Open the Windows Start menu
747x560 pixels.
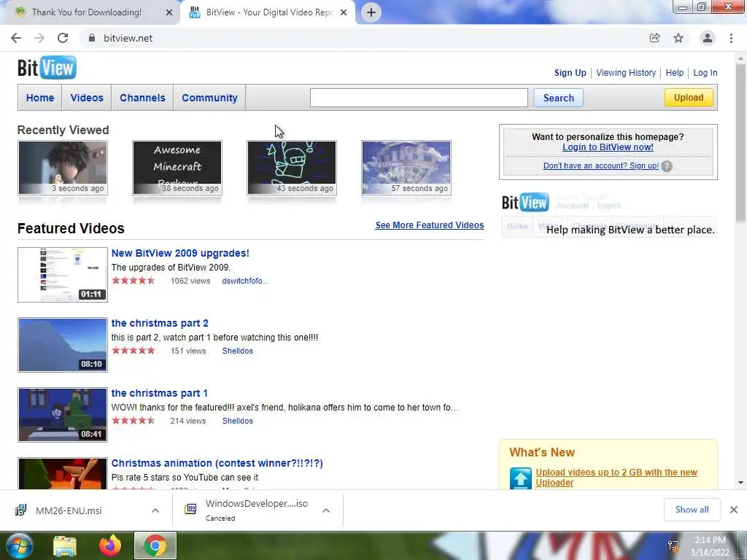18,545
